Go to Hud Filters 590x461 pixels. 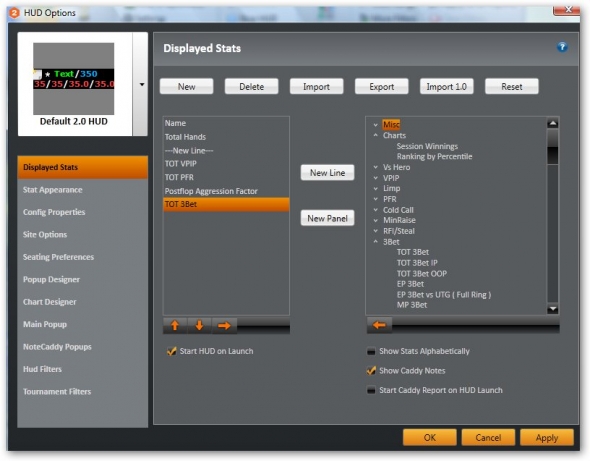[82, 369]
